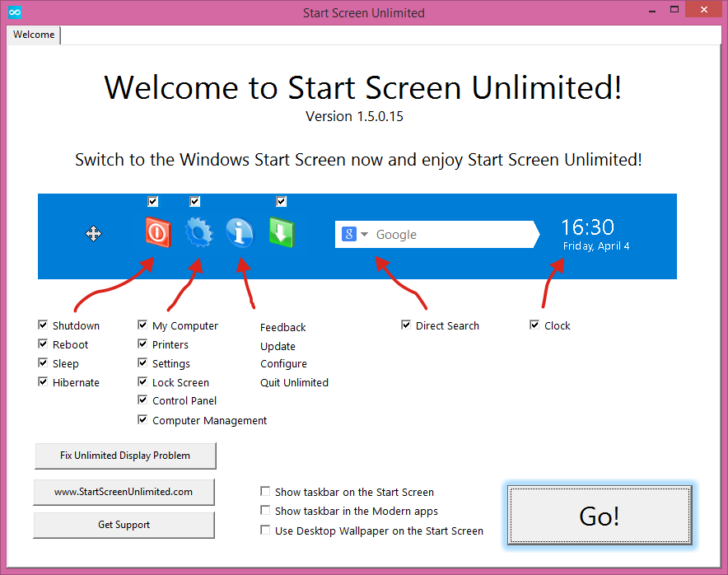Click Fix Unlimited Display Problem button
Image resolution: width=728 pixels, height=575 pixels.
[x=125, y=456]
